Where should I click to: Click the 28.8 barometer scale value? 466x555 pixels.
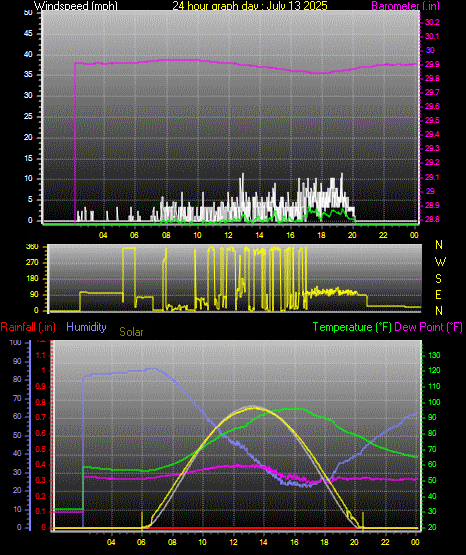click(x=432, y=219)
